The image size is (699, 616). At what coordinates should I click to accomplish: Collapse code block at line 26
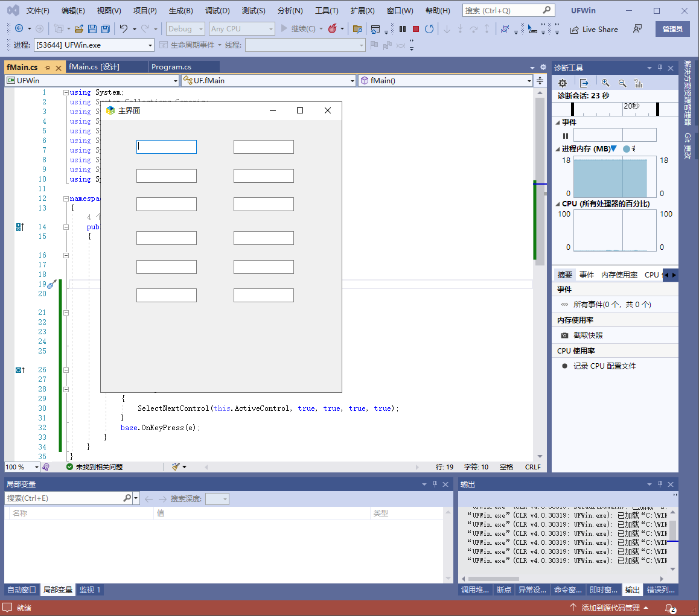tap(66, 370)
